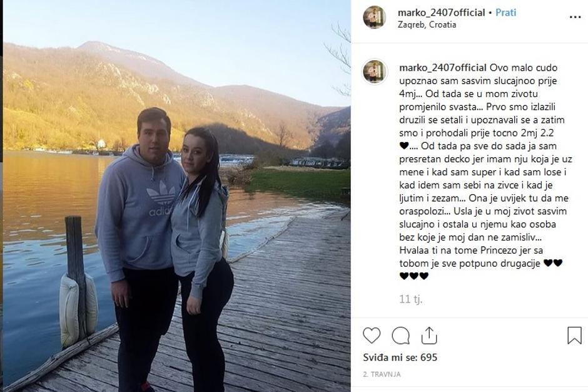Click the couple photo on the pier
588x392 pixels.
[x=177, y=196]
